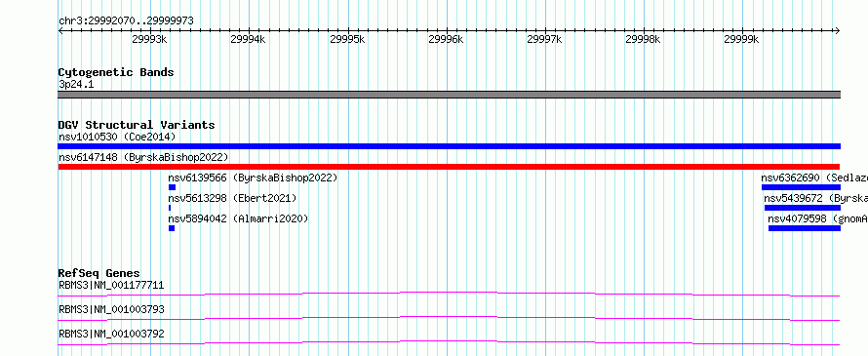Click the 29998k ruler tick label

point(643,39)
